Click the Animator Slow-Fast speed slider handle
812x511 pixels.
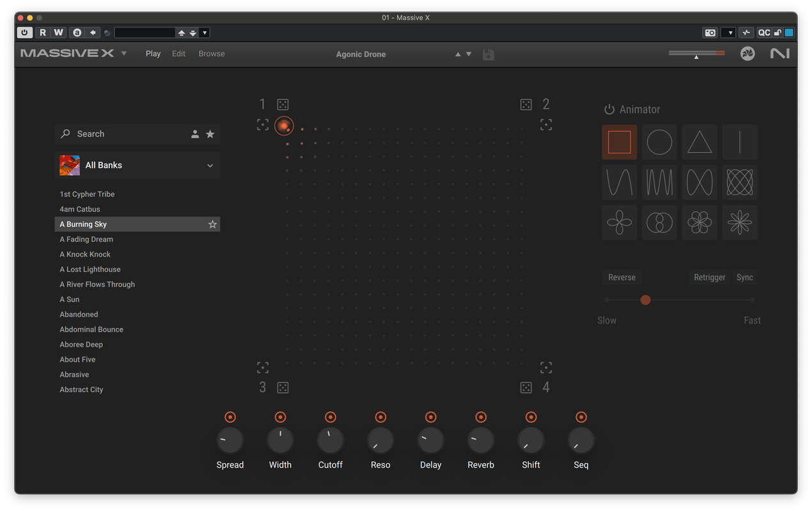click(x=646, y=300)
